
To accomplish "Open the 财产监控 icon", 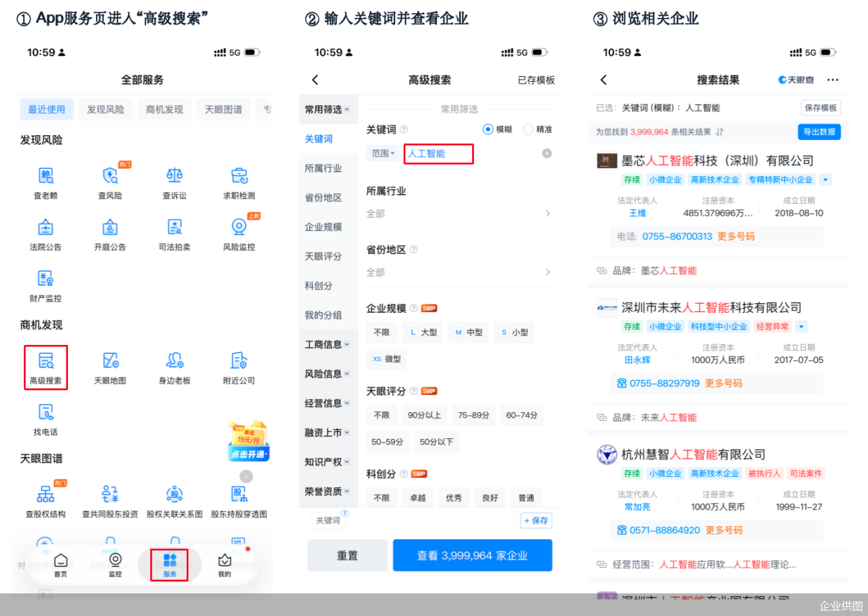I will tap(46, 279).
